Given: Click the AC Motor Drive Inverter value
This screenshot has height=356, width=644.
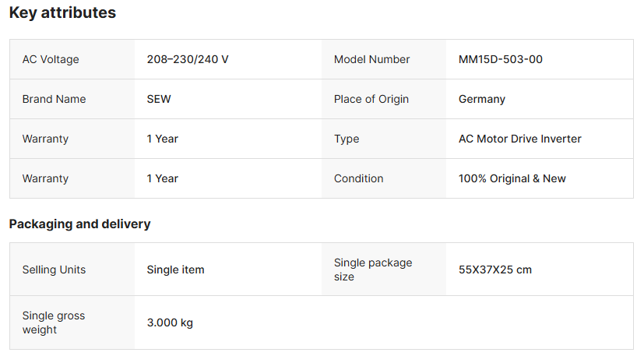Looking at the screenshot, I should click(520, 139).
